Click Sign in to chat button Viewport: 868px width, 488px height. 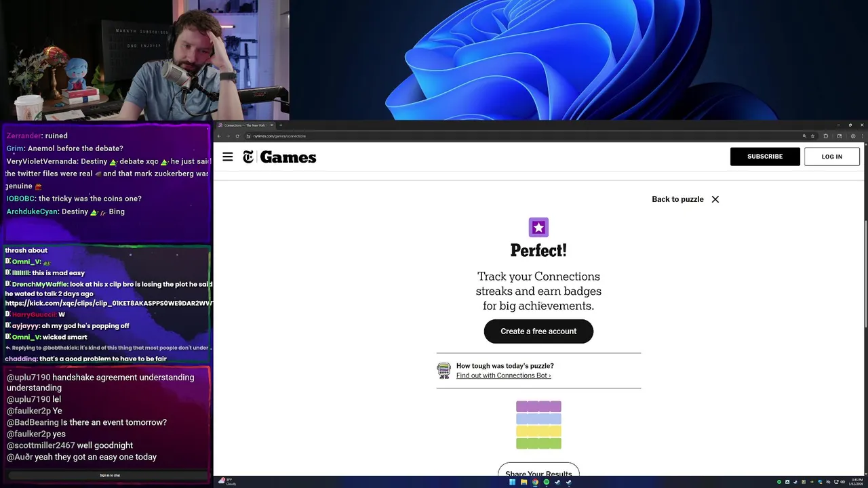(x=110, y=476)
